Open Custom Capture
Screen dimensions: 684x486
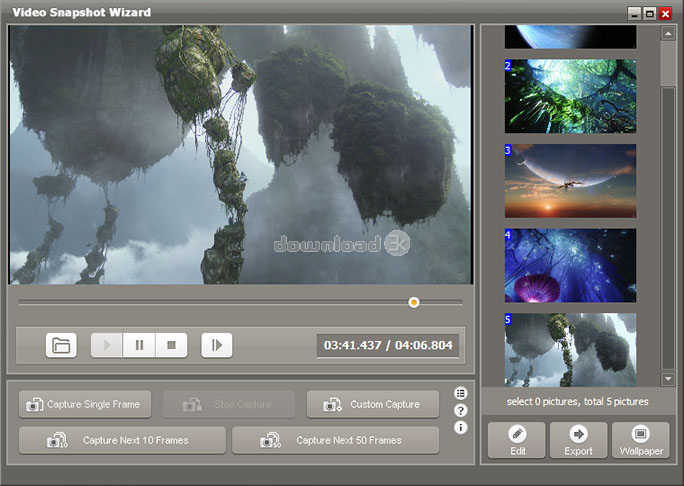373,404
